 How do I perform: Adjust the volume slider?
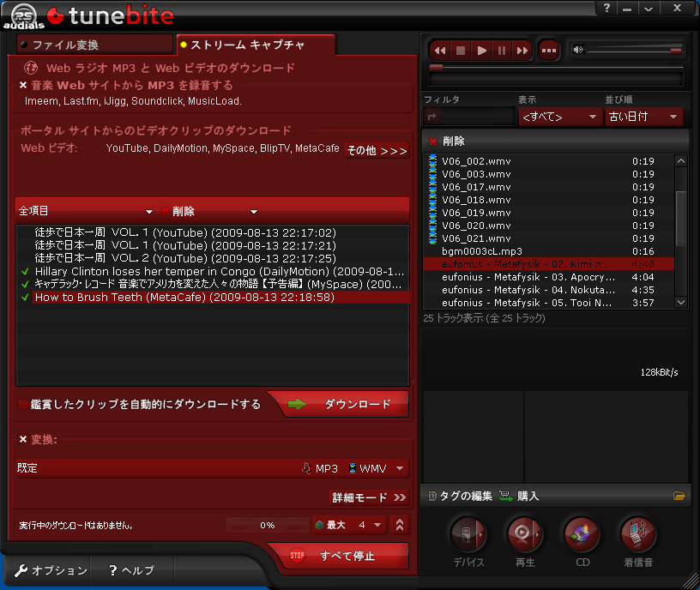click(x=636, y=51)
